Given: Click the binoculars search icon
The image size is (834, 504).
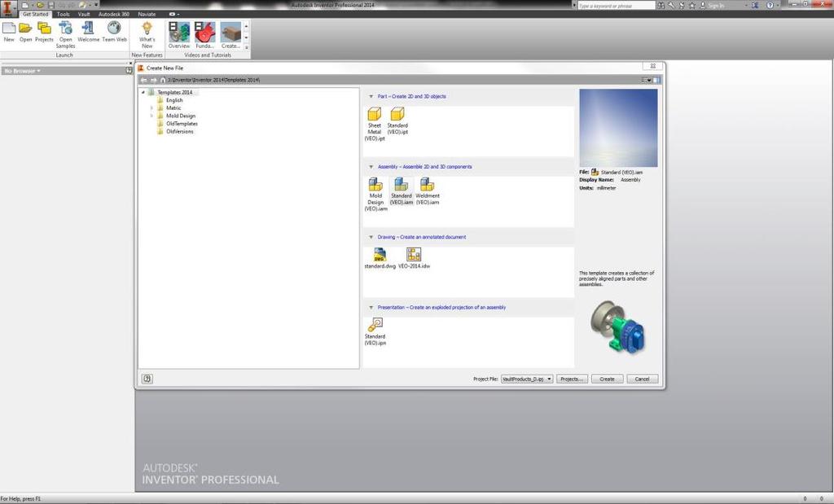Looking at the screenshot, I should pyautogui.click(x=661, y=6).
